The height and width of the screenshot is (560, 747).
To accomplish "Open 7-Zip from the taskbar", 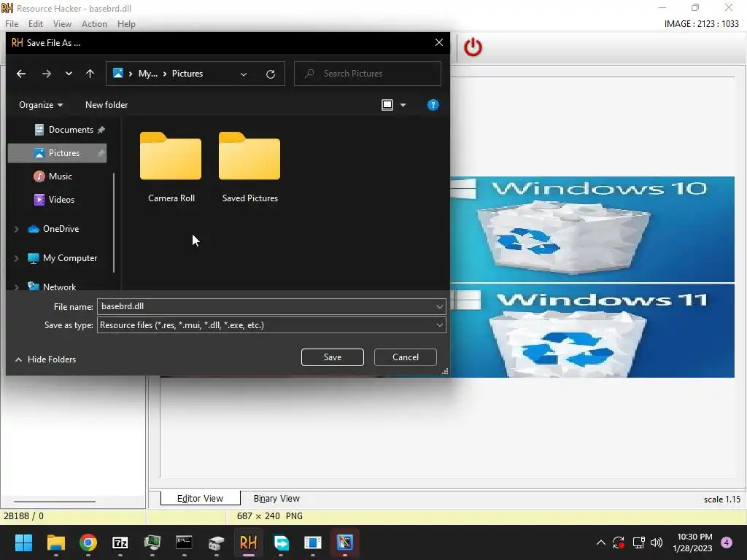I will [120, 542].
